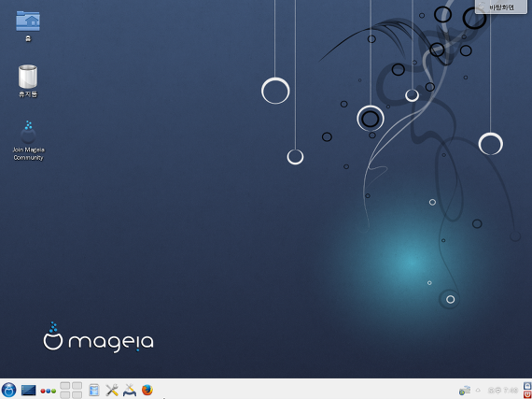Click the Show Desktop panel icon
Image resolution: width=532 pixels, height=399 pixels.
29,391
